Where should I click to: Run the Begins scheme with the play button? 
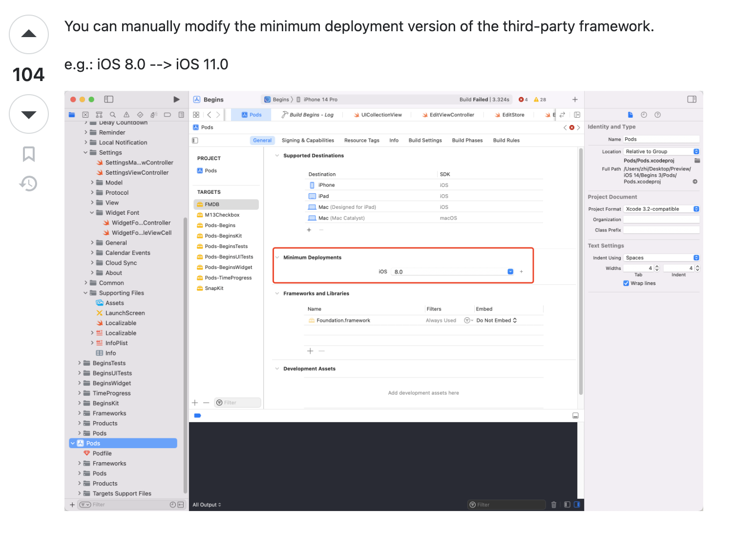[x=176, y=99]
